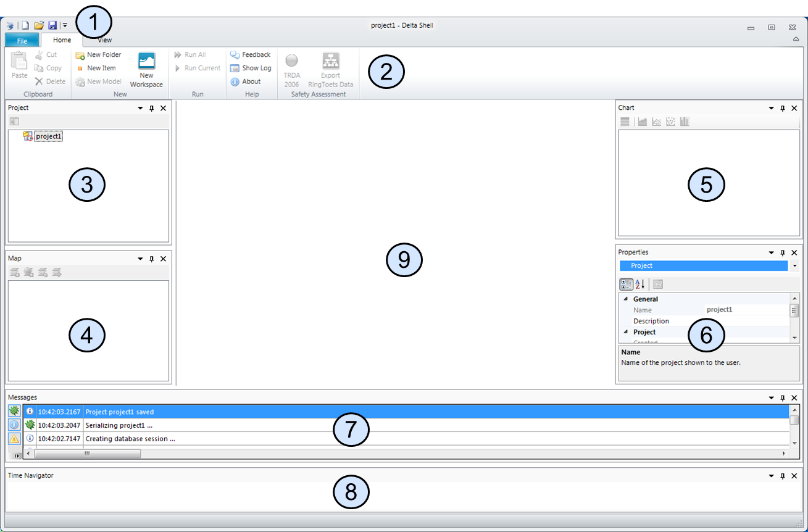This screenshot has height=532, width=808.
Task: Open the File menu tab
Action: coord(22,41)
